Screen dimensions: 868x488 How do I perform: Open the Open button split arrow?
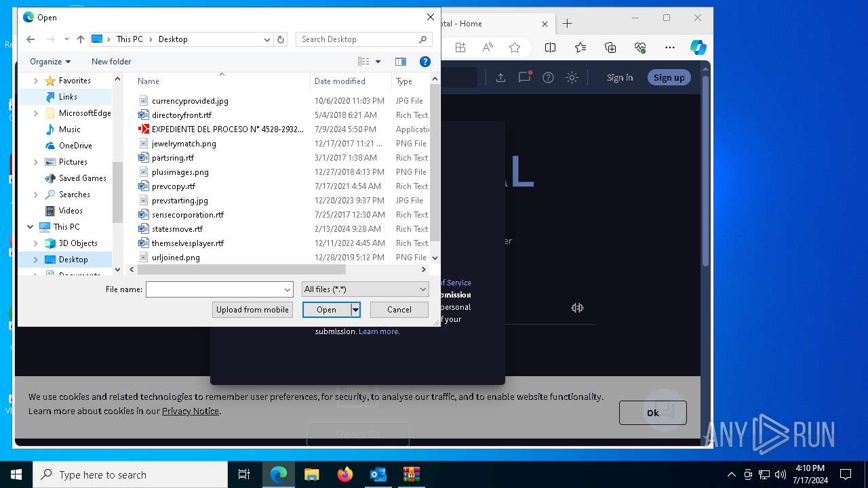click(355, 310)
